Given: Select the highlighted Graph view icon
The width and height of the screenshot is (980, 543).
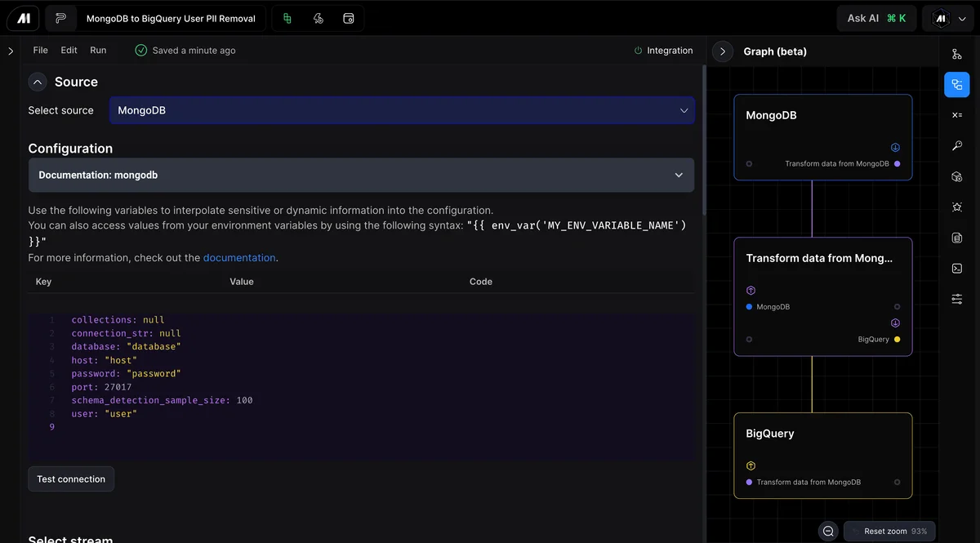Looking at the screenshot, I should tap(956, 84).
